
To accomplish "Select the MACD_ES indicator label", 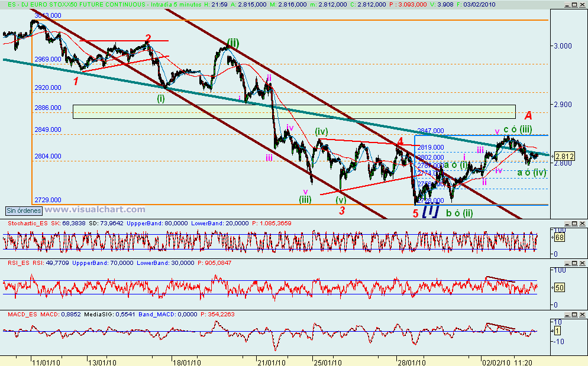I will (20, 316).
